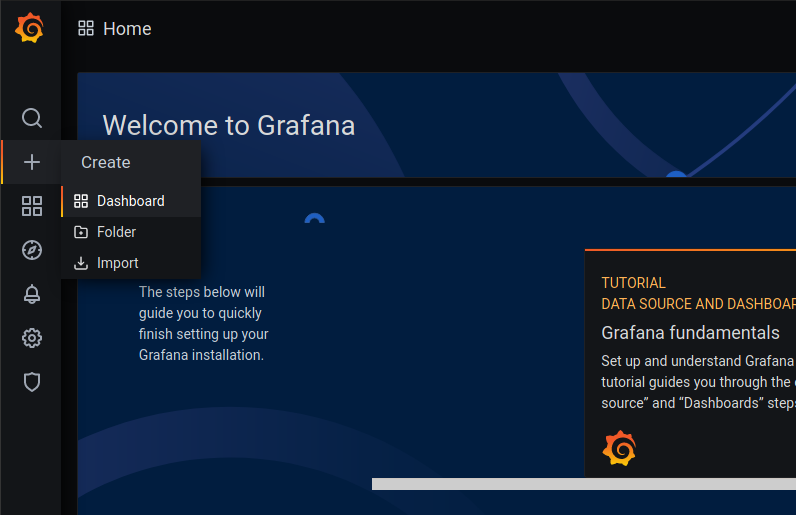Click the TUTORIAL label on the card
Screen dimensions: 796x515
click(633, 283)
